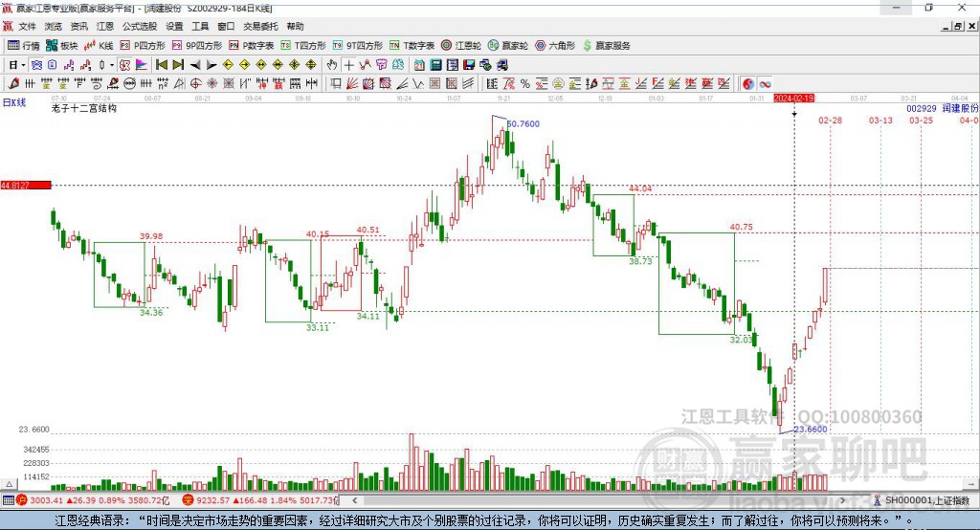Click the 日K线 period label
980x530 pixels.
(x=14, y=102)
